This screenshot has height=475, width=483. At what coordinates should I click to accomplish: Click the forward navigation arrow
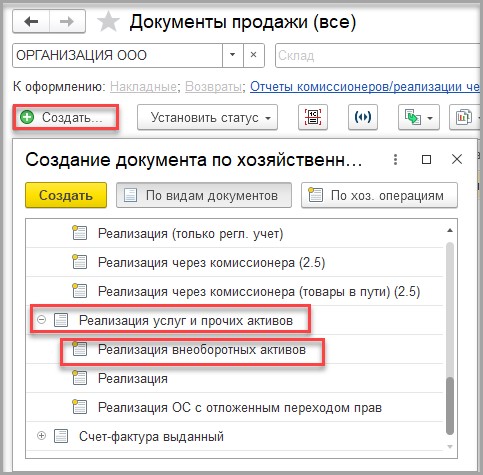pos(67,22)
